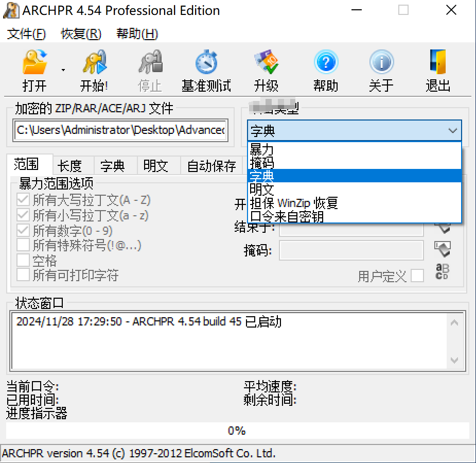Switch to the 自动保存 tab
This screenshot has width=476, height=463.
click(x=211, y=166)
